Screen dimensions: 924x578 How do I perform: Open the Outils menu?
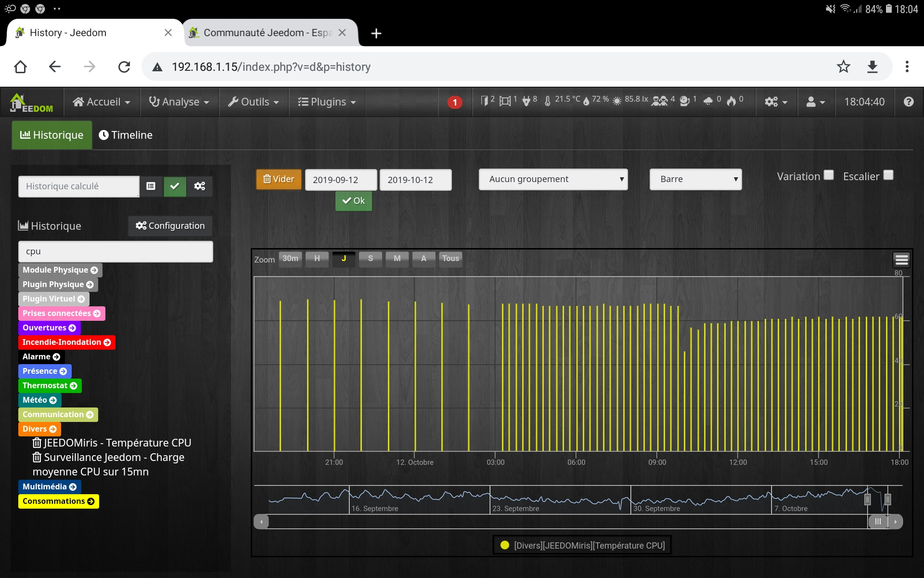254,102
